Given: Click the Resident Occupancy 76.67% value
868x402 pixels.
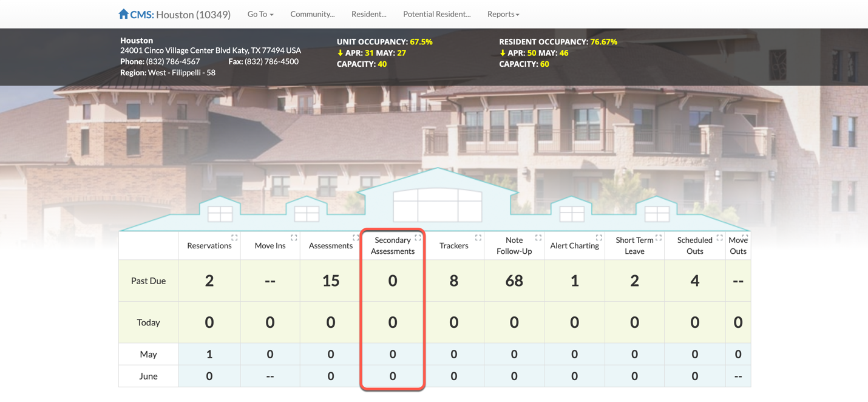Looking at the screenshot, I should point(604,42).
